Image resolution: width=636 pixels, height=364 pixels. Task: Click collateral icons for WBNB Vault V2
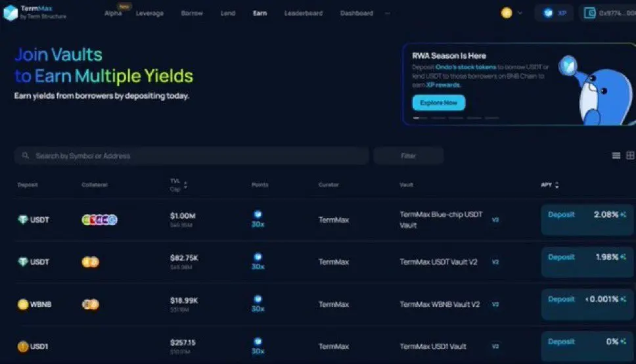tap(91, 304)
